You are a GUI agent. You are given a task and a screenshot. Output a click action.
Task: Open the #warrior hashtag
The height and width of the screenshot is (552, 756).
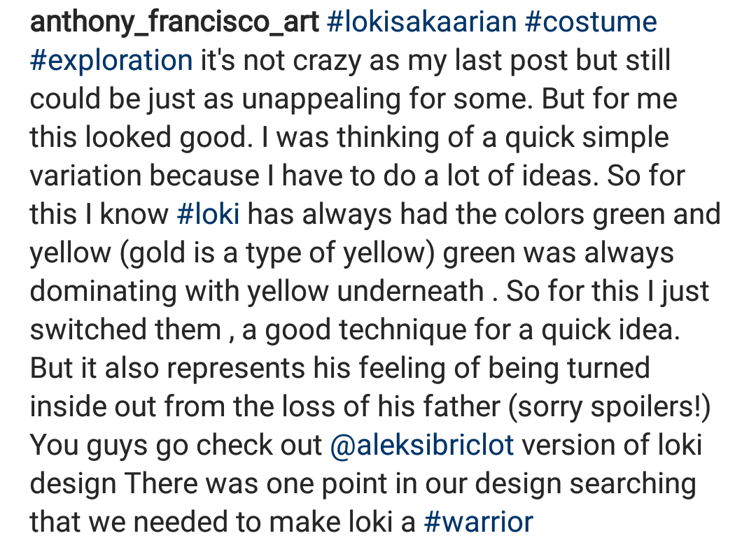pos(479,522)
